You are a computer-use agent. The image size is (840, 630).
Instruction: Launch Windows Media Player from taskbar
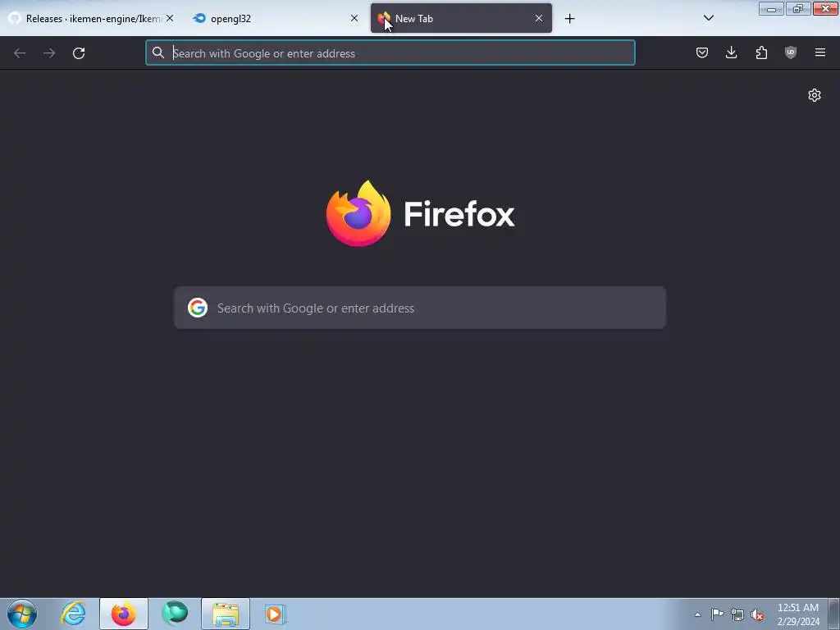coord(276,614)
